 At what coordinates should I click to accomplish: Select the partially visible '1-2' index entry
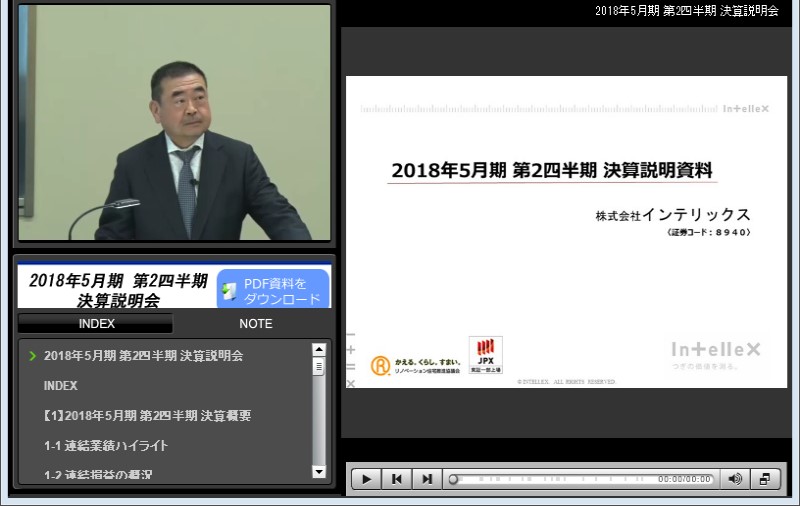point(98,474)
